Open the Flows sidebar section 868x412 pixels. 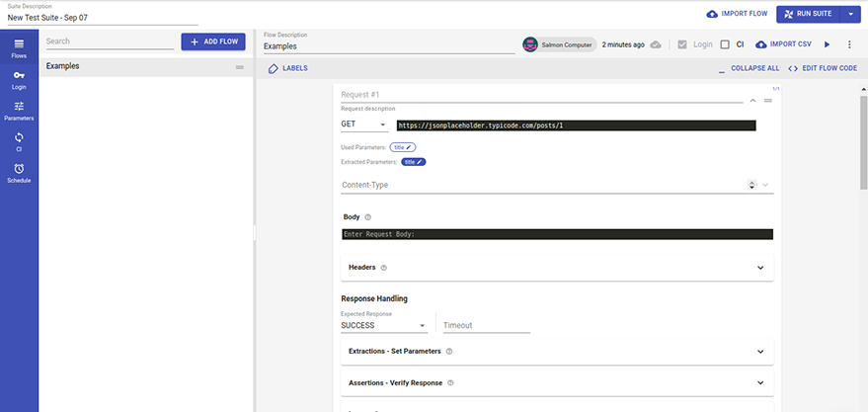[x=19, y=48]
